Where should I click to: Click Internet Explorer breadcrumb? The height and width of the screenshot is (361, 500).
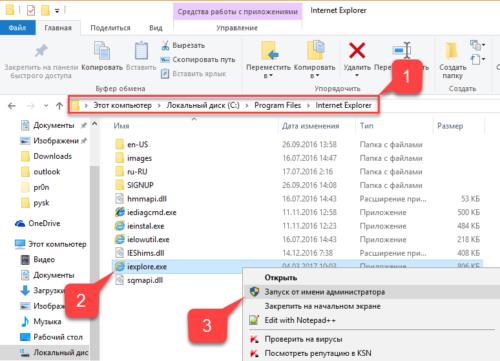(x=343, y=105)
